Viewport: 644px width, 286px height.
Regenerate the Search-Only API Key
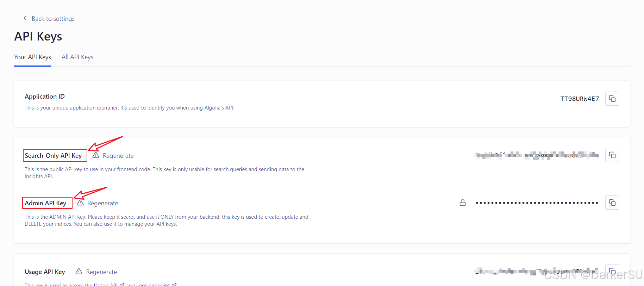[118, 156]
